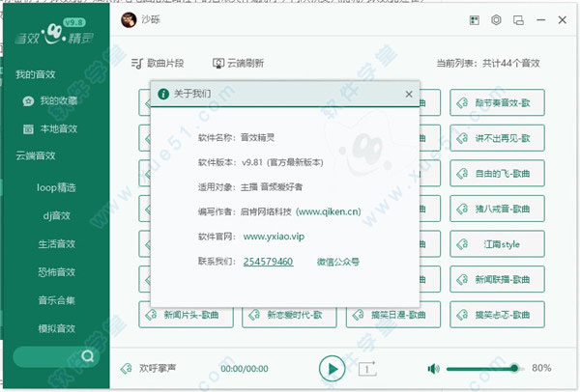Image resolution: width=580 pixels, height=392 pixels.
Task: Play 新闻片头-歌曲 sound effect
Action: click(186, 315)
